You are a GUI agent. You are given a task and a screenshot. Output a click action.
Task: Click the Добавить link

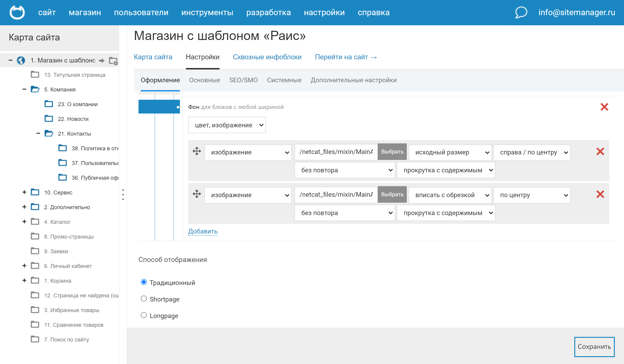(x=203, y=231)
